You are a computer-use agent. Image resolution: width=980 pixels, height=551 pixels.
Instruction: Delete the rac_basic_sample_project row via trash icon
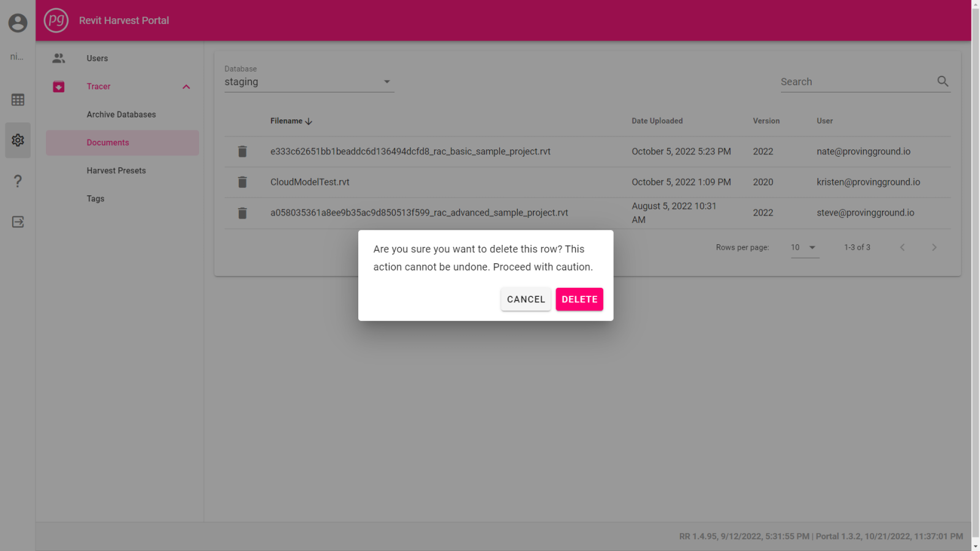point(243,151)
